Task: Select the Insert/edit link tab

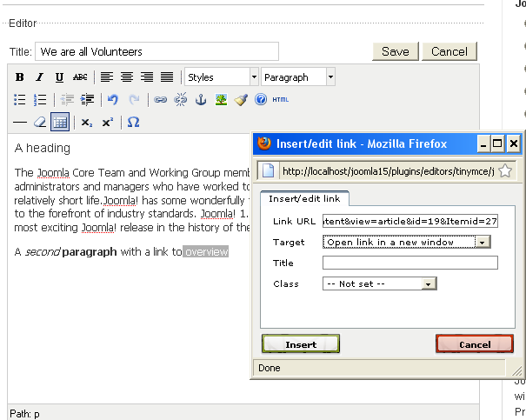Action: tap(305, 199)
